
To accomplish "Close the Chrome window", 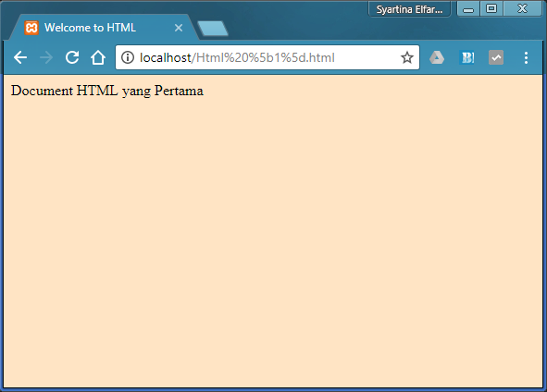I will click(522, 8).
